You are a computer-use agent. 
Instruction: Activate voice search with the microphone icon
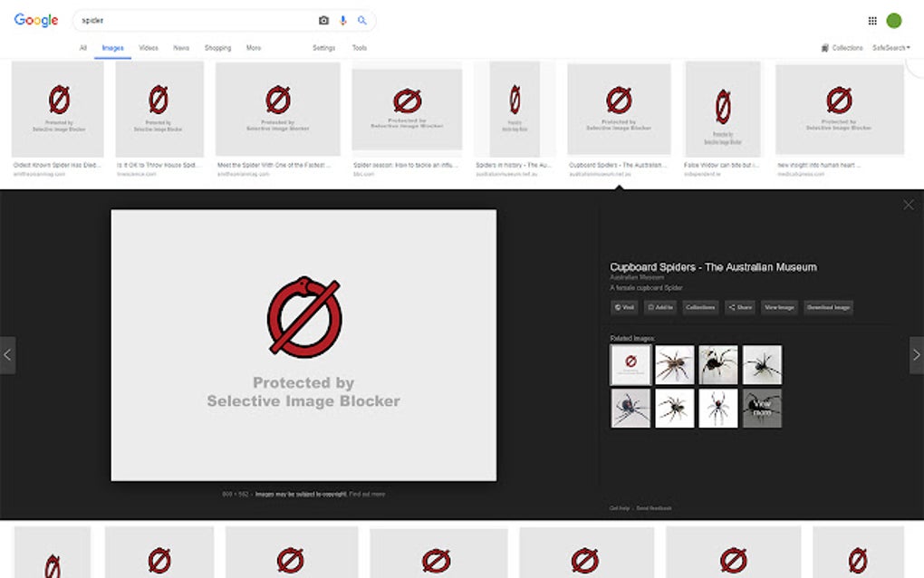342,21
